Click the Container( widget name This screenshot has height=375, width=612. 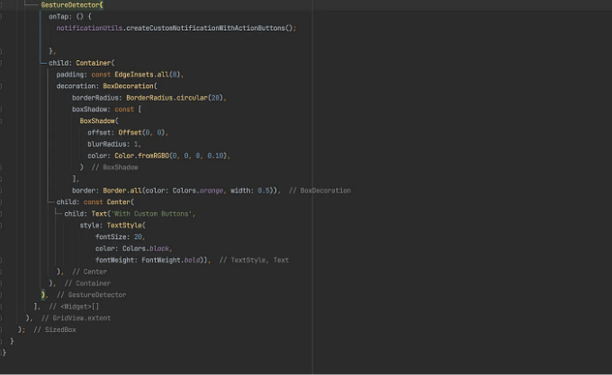coord(95,63)
